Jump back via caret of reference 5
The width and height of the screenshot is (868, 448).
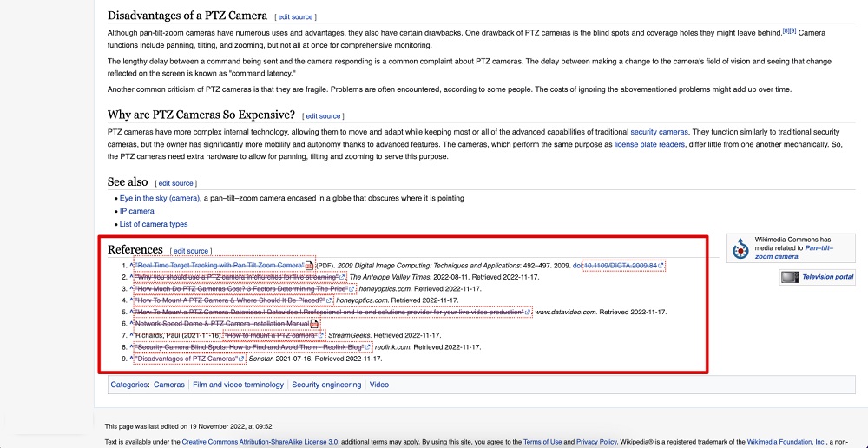[x=132, y=313]
